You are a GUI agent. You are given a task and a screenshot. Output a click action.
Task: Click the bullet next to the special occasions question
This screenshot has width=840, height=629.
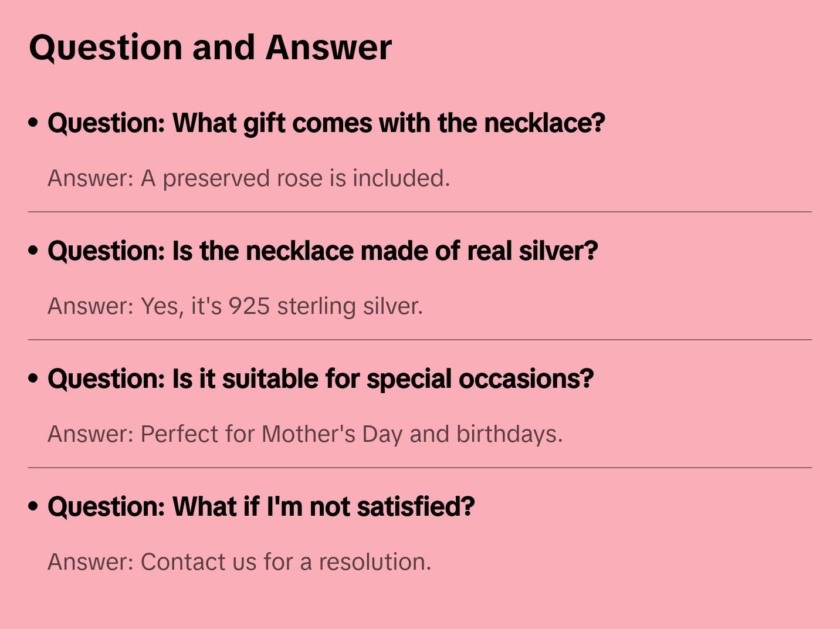(33, 379)
